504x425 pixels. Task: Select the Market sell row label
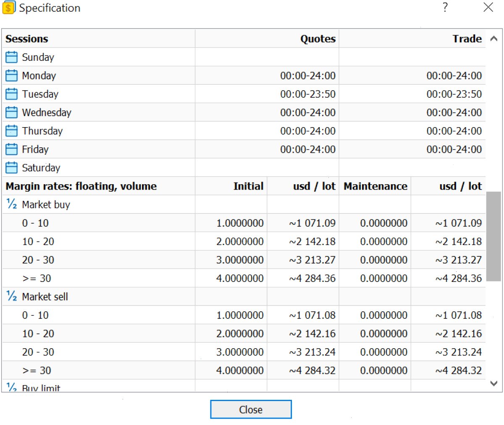coord(45,297)
